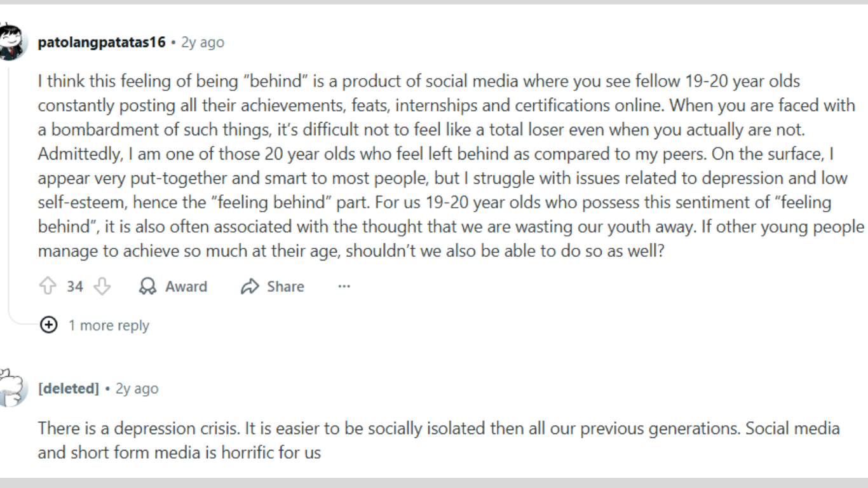
Task: Downvote the patolangpatatas16 comment
Action: click(x=102, y=287)
